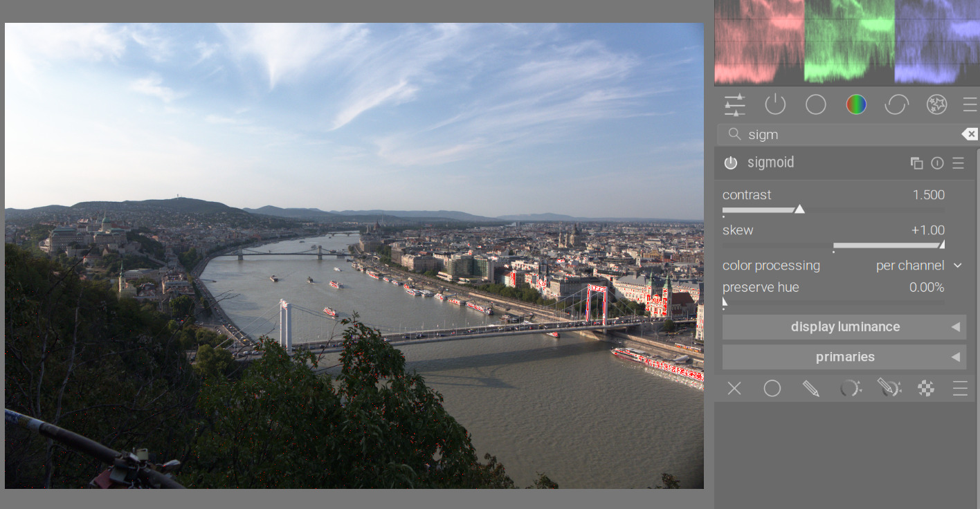This screenshot has height=509, width=980.
Task: Click into the module search field
Action: pos(844,134)
